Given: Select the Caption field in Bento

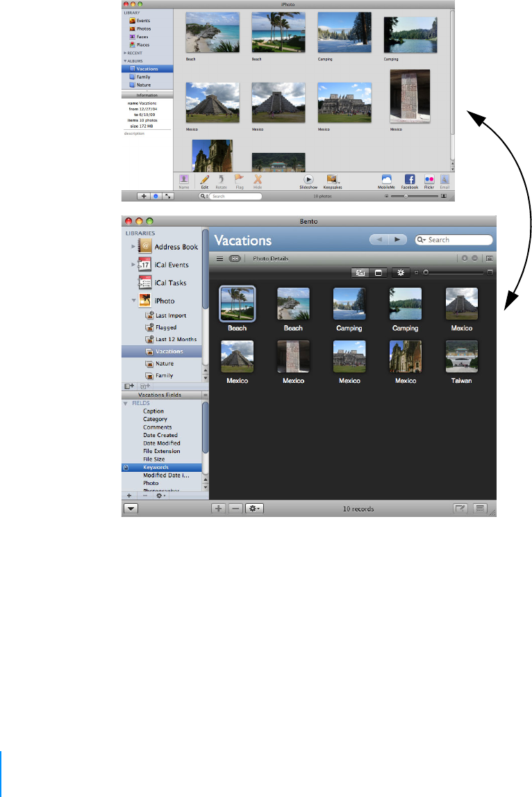Looking at the screenshot, I should 153,411.
